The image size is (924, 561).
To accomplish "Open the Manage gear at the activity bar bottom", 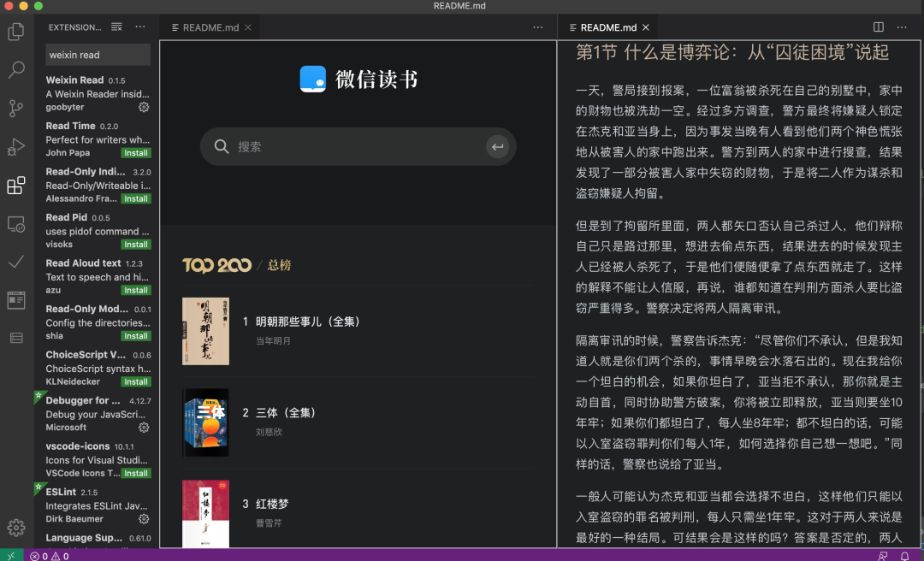I will [15, 529].
